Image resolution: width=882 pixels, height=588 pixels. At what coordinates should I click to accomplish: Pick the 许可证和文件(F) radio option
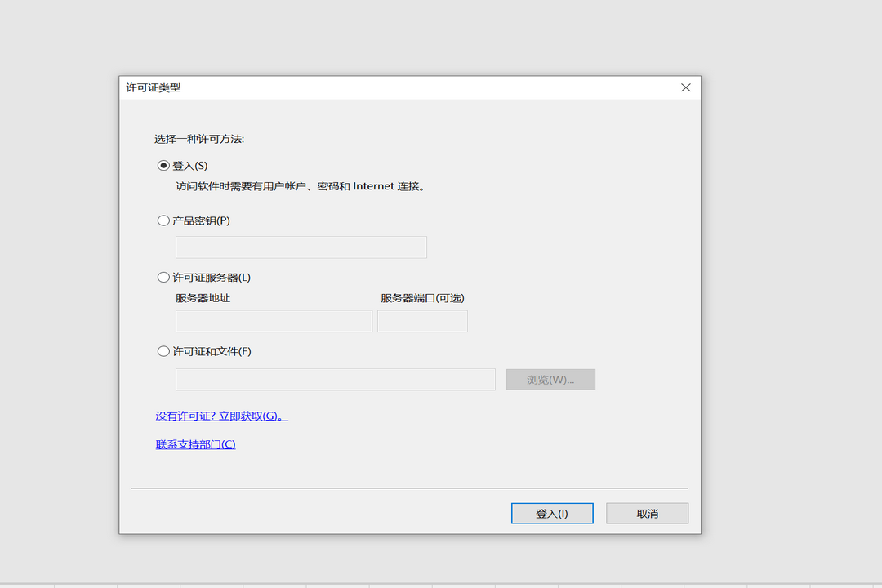163,351
